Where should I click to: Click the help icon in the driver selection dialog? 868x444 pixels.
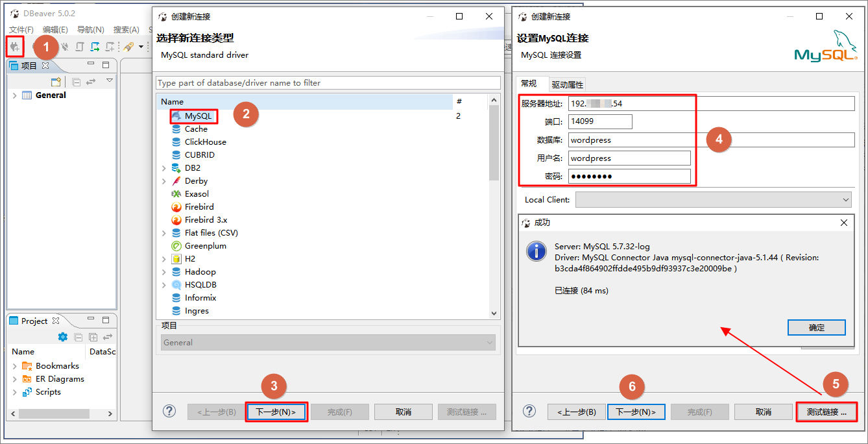169,411
